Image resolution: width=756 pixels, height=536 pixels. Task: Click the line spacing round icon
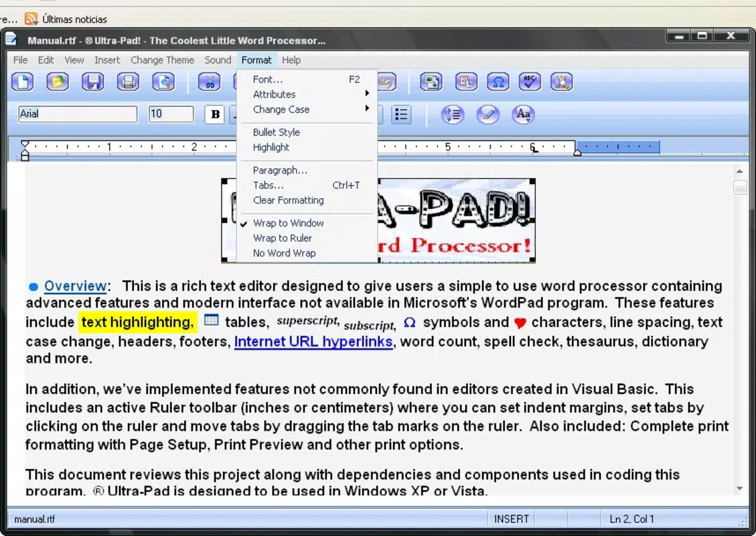point(453,115)
